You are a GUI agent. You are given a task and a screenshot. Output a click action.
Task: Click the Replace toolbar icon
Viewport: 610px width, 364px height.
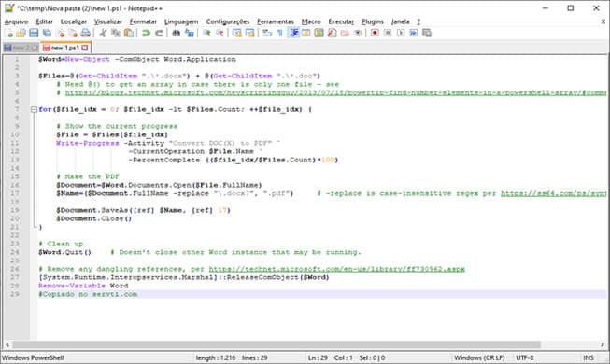point(190,33)
